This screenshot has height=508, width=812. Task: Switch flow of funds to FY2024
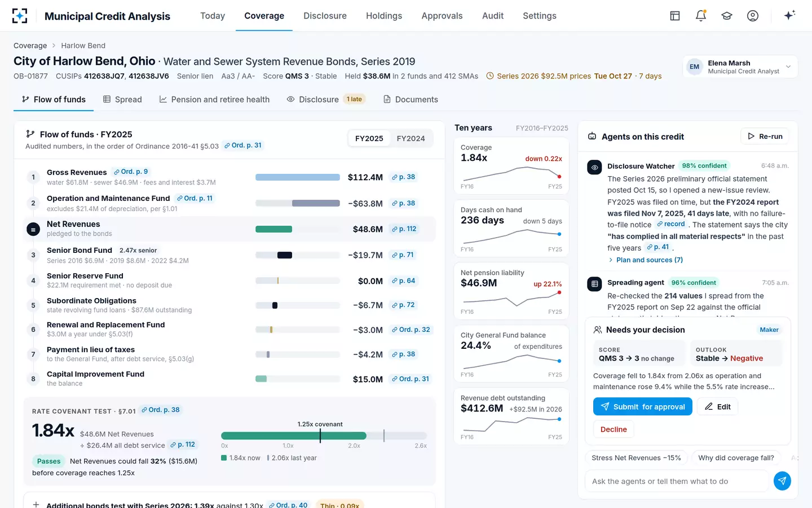411,138
